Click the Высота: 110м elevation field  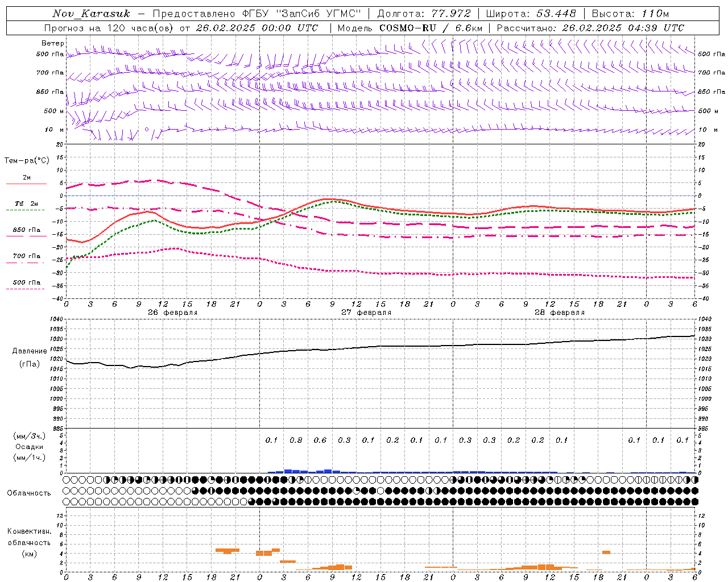pyautogui.click(x=630, y=14)
